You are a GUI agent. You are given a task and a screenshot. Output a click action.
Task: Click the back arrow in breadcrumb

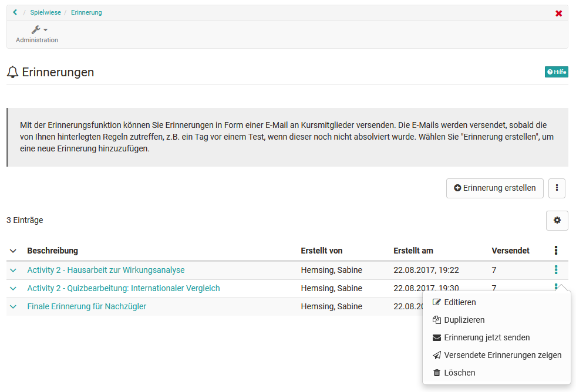coord(15,12)
